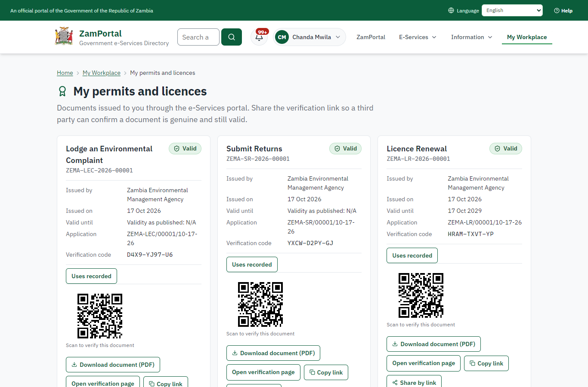The image size is (588, 387).
Task: Click the QR code for Environmental Complaint
Action: 100,316
